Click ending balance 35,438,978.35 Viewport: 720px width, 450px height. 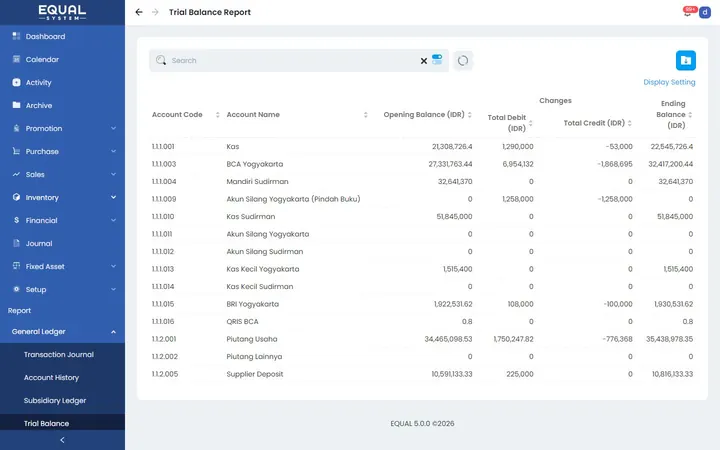(669, 339)
